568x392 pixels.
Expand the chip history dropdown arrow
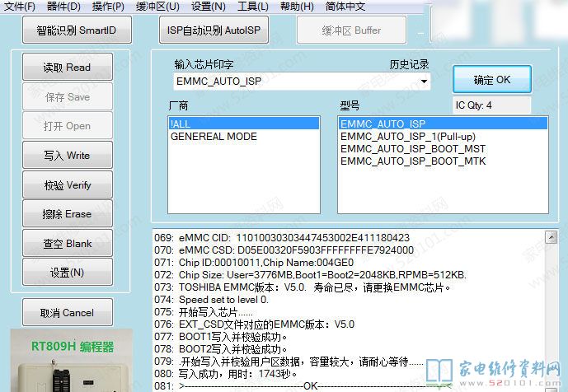(425, 82)
